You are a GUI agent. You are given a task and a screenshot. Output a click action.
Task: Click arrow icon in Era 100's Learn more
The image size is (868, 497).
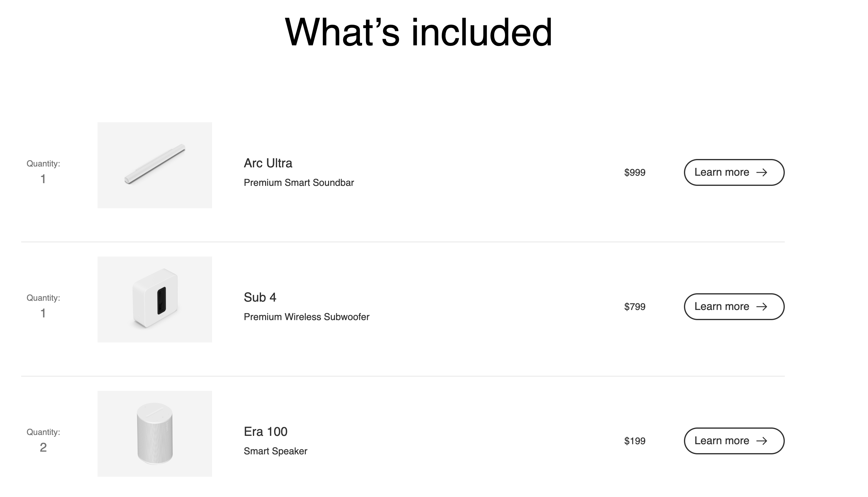762,441
